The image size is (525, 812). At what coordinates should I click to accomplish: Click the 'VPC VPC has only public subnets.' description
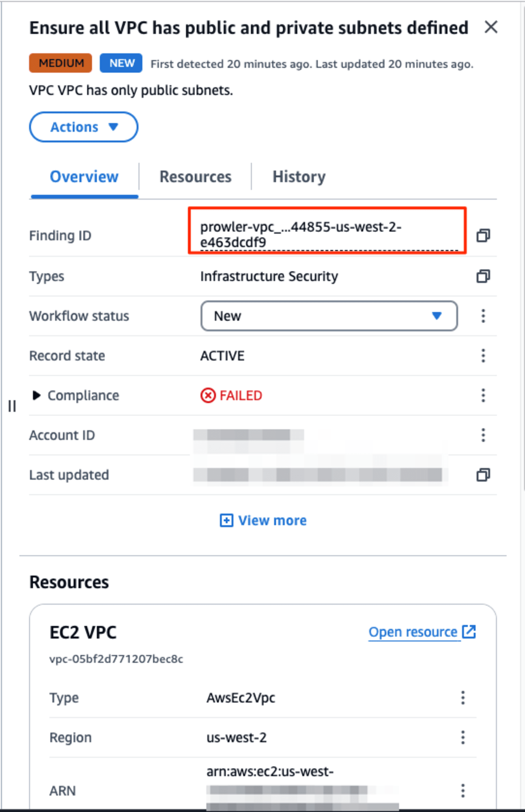pyautogui.click(x=131, y=90)
